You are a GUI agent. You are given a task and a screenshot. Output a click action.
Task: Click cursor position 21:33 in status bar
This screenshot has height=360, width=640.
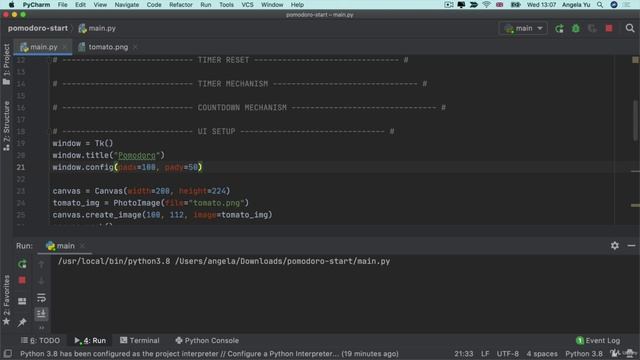[464, 353]
